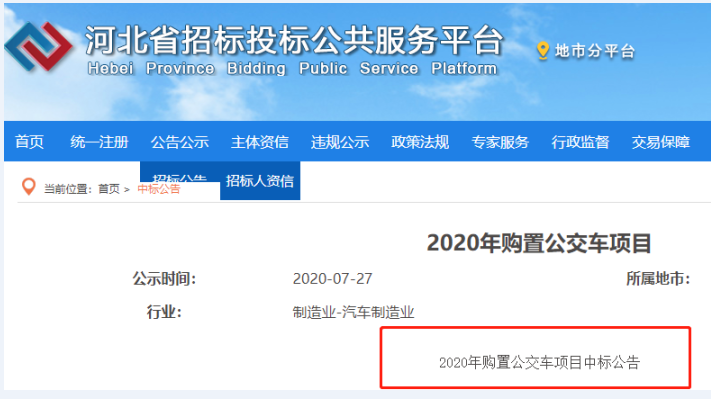Choose 招标人资信 in the submenu
This screenshot has width=711, height=399.
pos(260,180)
